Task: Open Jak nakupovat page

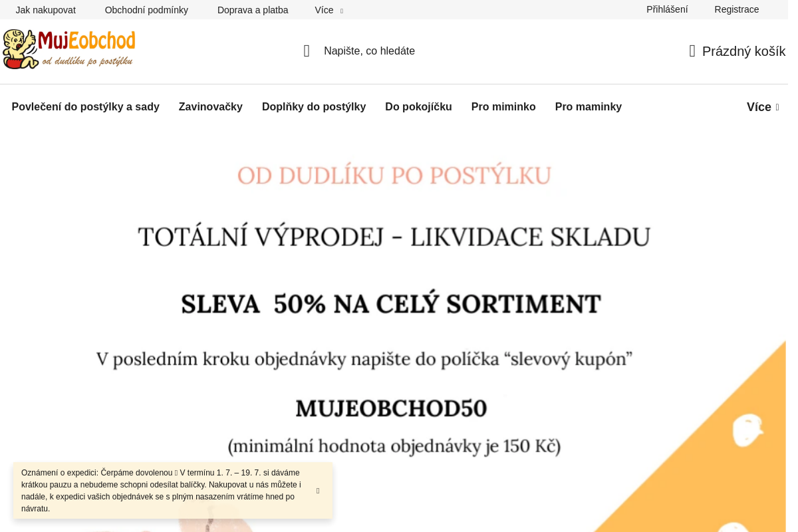Action: [x=46, y=10]
